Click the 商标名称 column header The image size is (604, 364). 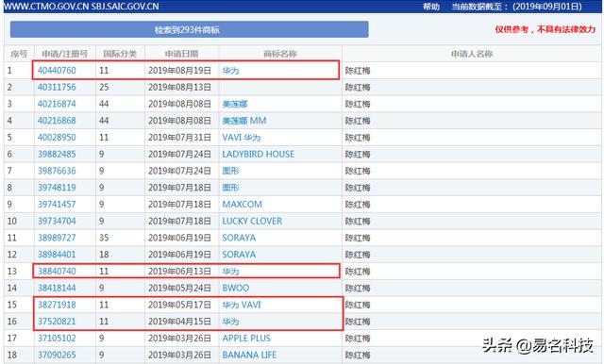click(x=280, y=54)
